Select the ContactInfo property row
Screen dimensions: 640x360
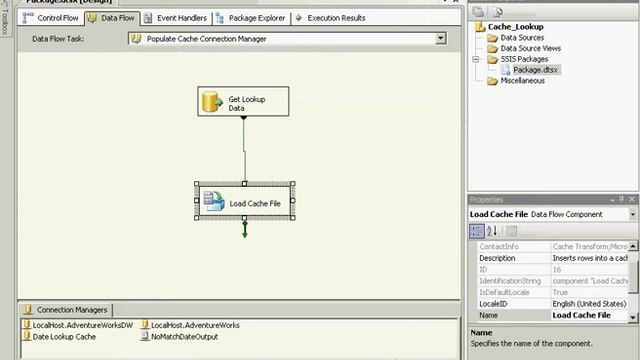[x=553, y=247]
